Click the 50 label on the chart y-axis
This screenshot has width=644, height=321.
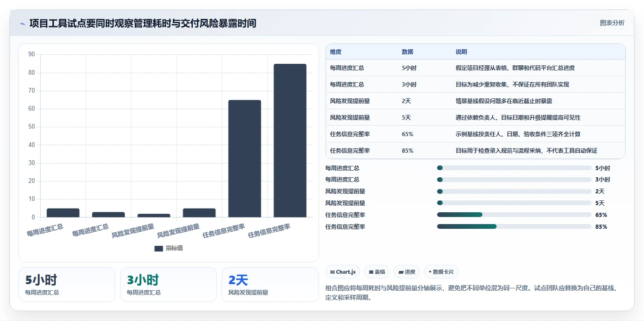click(32, 127)
